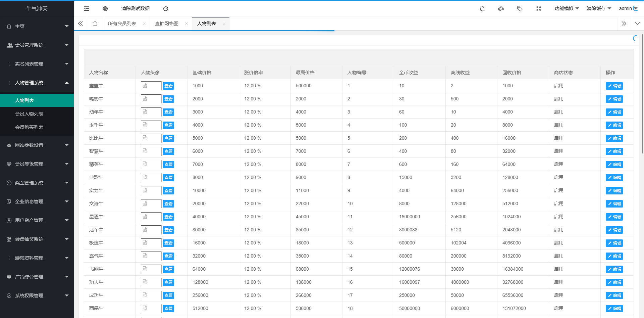The height and width of the screenshot is (318, 644).
Task: View avatar of 冠军牛 via 查看
Action: tap(168, 230)
